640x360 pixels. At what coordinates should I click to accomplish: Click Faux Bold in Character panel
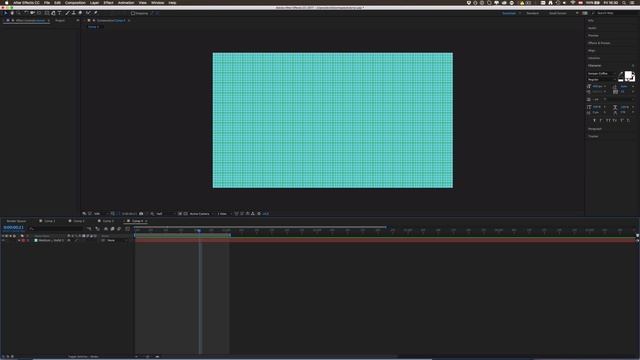tap(595, 120)
